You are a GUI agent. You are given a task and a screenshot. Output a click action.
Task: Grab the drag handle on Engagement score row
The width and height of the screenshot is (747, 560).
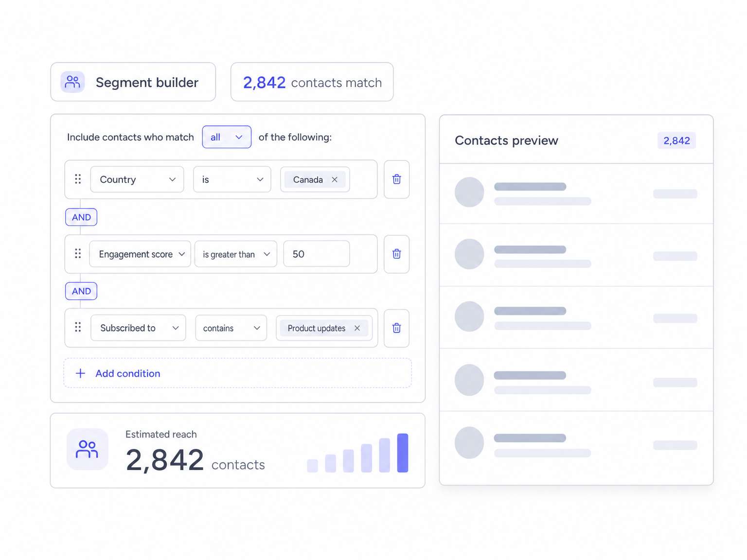pos(78,254)
